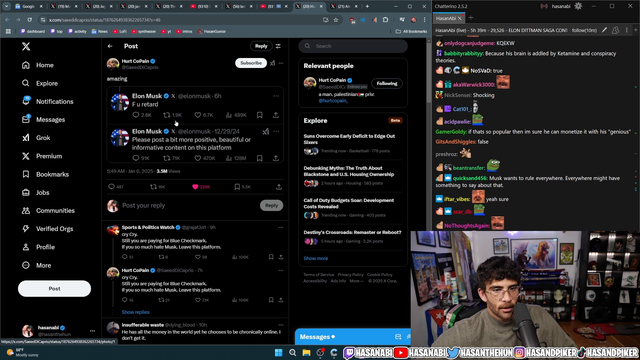640x360 pixels.
Task: Open Chatterino settings gear
Action: tap(578, 6)
